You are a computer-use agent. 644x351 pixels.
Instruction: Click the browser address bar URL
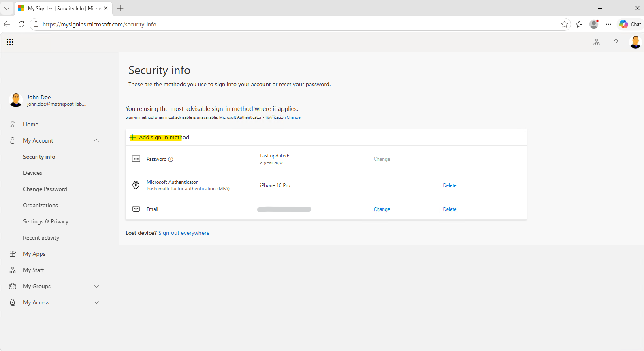[99, 24]
